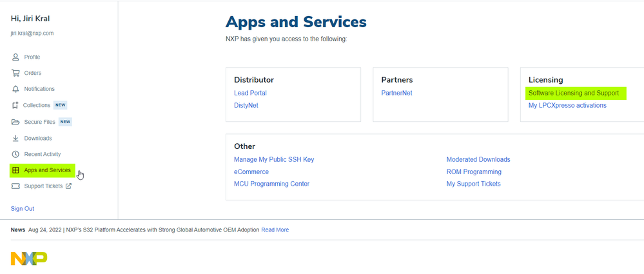Click the Notifications bell icon
This screenshot has width=644, height=274.
click(15, 89)
